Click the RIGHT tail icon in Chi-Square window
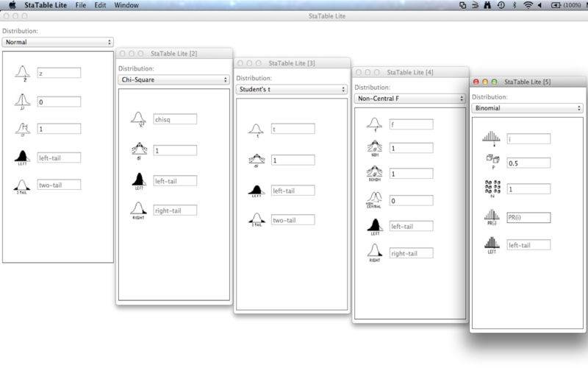The height and width of the screenshot is (368, 588). tap(138, 210)
